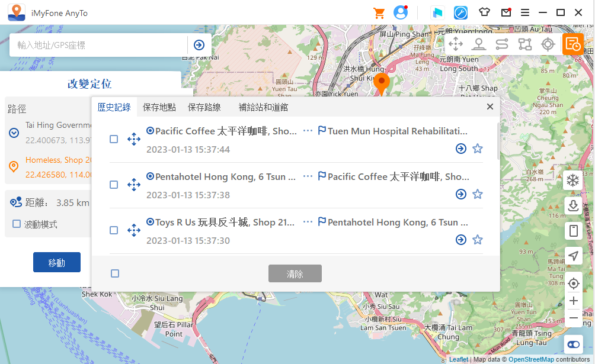Favorite the 15:37:44 history record
Viewport: 595px width, 364px height.
pyautogui.click(x=478, y=149)
